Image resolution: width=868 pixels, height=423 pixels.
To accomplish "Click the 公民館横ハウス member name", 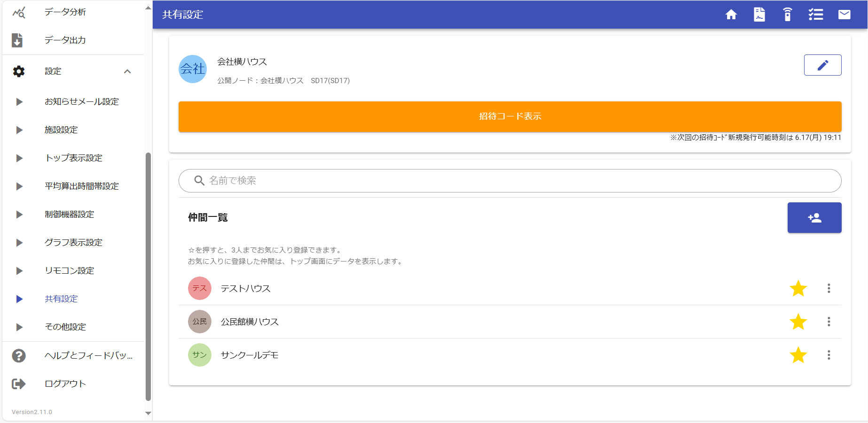I will (x=250, y=322).
